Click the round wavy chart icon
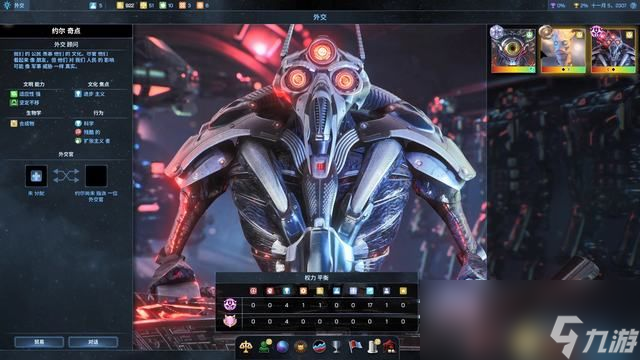 (x=319, y=347)
